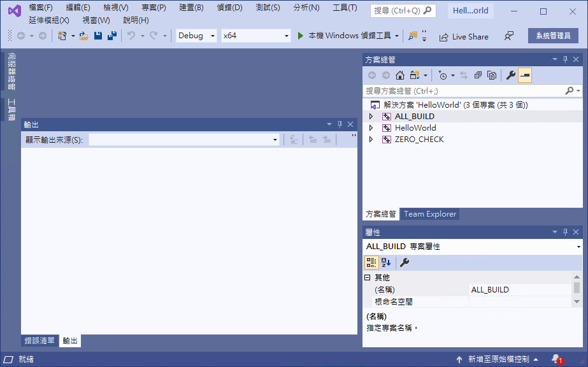Switch views icon in 方案總管 toolbar
The image size is (588, 367).
pos(414,75)
